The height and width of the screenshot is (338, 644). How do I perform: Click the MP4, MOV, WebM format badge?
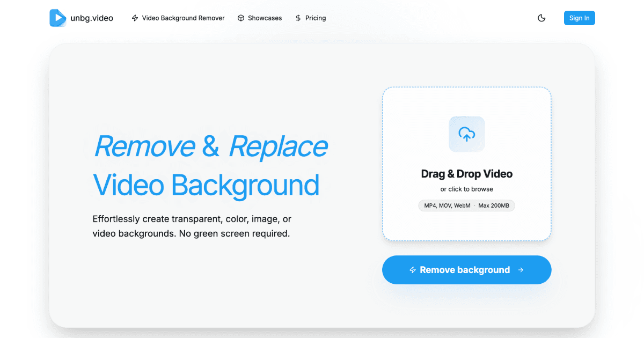click(447, 205)
